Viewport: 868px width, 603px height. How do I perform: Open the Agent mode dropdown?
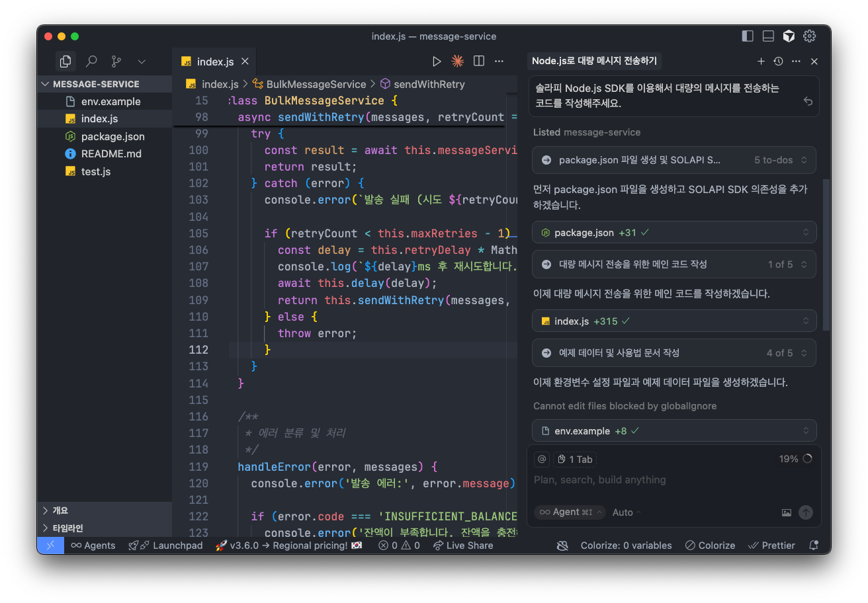pyautogui.click(x=569, y=512)
